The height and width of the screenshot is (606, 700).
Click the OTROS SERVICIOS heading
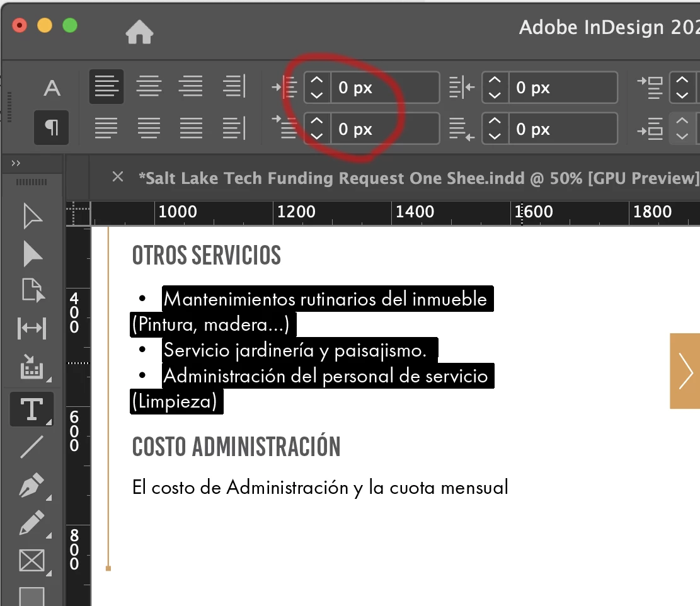[206, 255]
